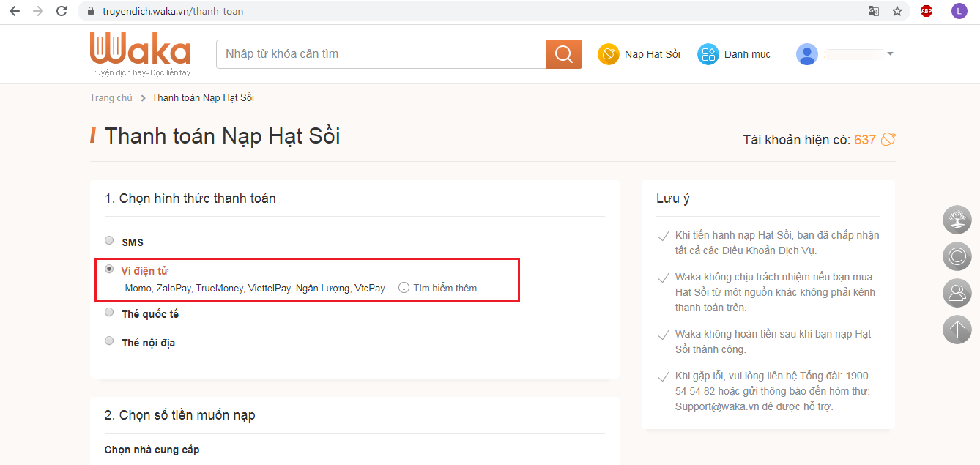Click the orange search magnifier button
Screen dimensions: 980x465
point(563,54)
